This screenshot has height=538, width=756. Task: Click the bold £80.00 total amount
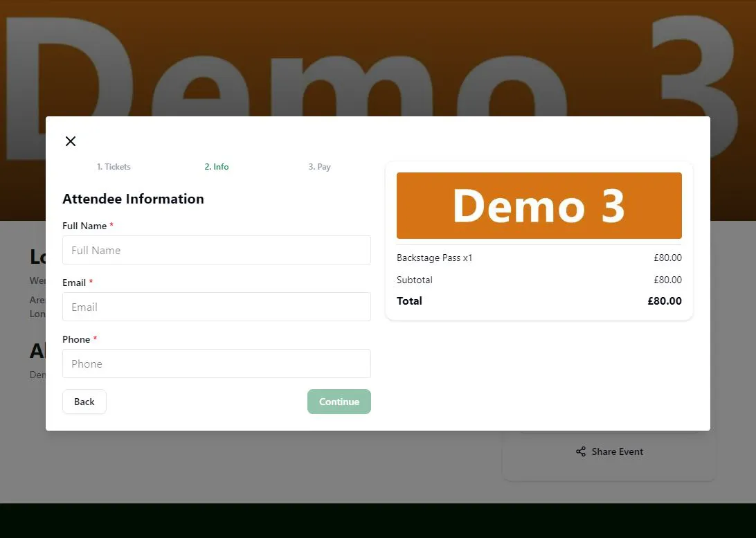[x=665, y=301]
